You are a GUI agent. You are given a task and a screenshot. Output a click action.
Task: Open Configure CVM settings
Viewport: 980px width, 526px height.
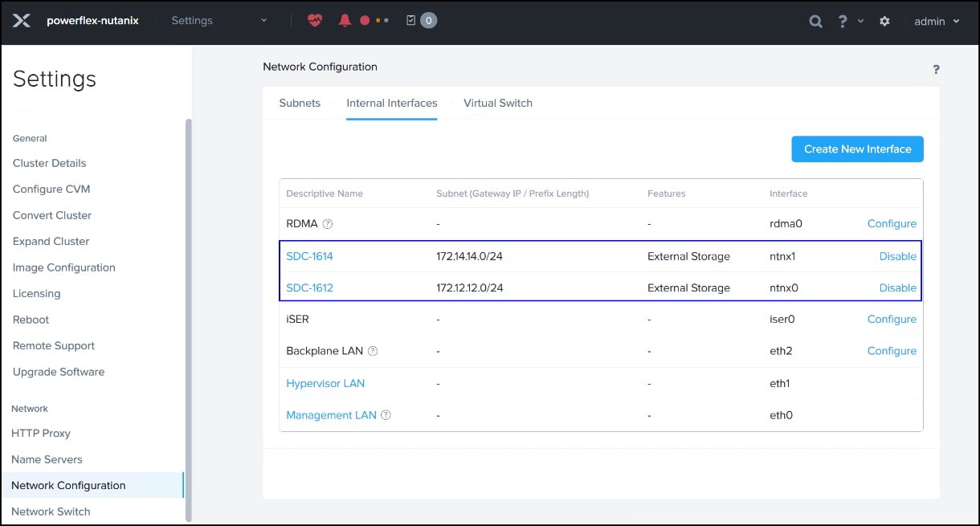click(x=51, y=189)
